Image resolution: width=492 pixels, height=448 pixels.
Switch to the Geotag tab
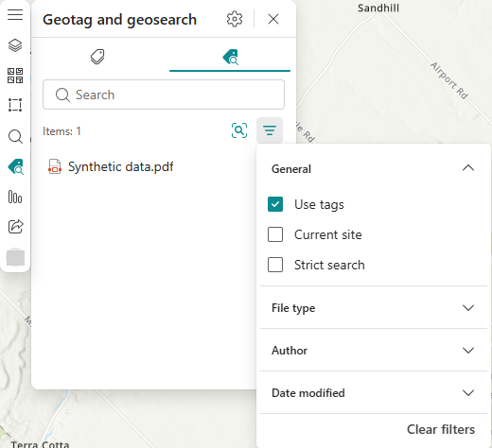(x=97, y=57)
